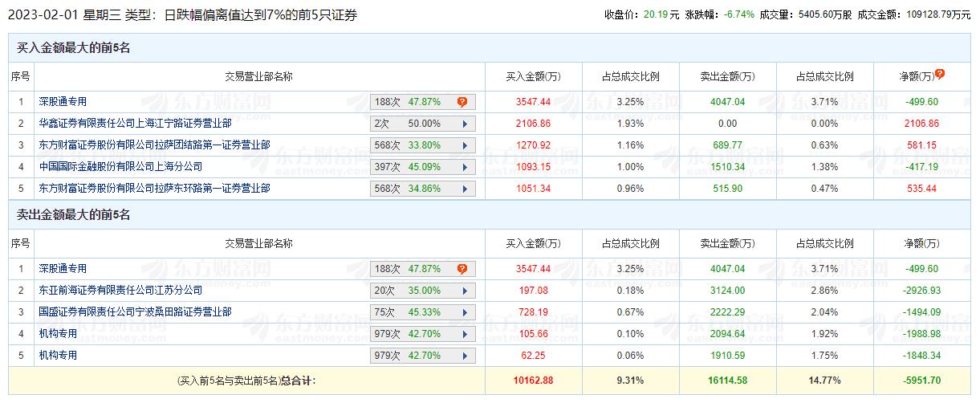980x403 pixels.
Task: Click question mark icon in sell table's 深股通专用 row
Action: [x=462, y=269]
